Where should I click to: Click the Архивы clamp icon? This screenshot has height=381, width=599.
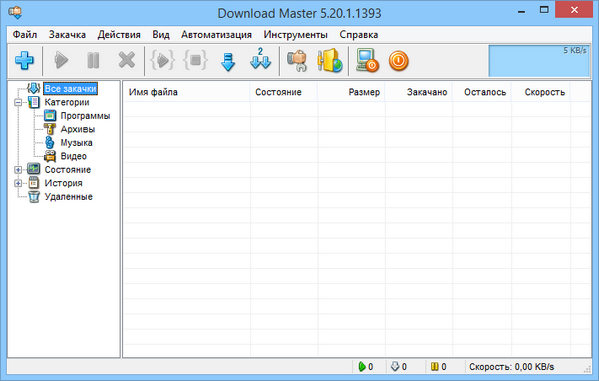50,129
